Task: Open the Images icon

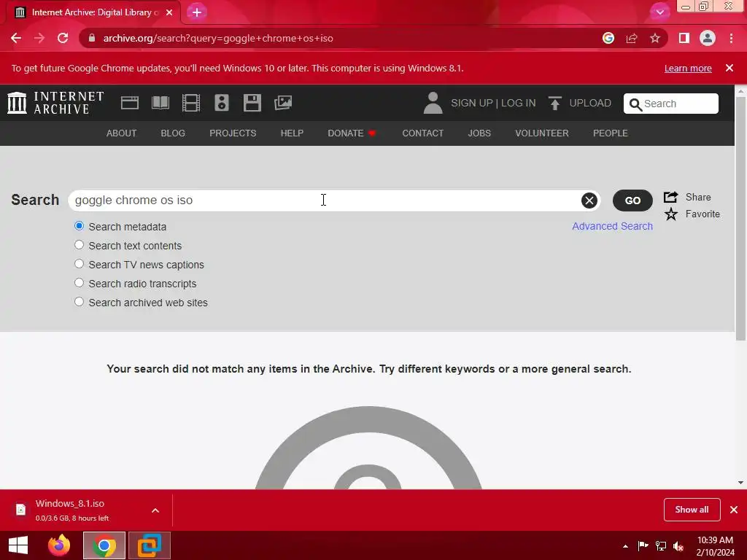Action: coord(283,103)
